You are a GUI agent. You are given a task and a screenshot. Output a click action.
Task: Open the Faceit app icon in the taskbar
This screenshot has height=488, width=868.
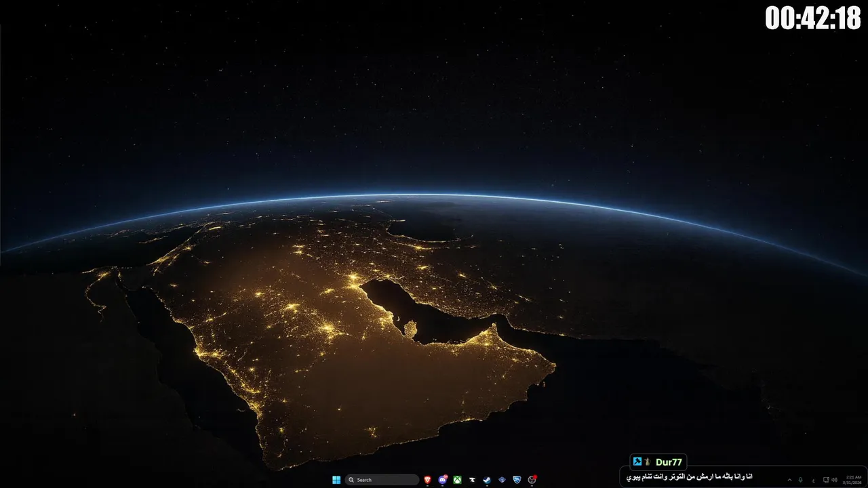pyautogui.click(x=472, y=480)
